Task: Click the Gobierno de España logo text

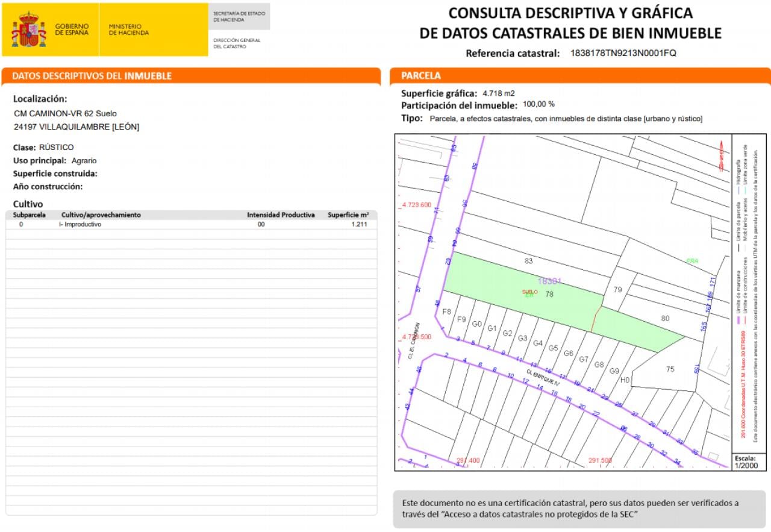Action: (x=72, y=30)
